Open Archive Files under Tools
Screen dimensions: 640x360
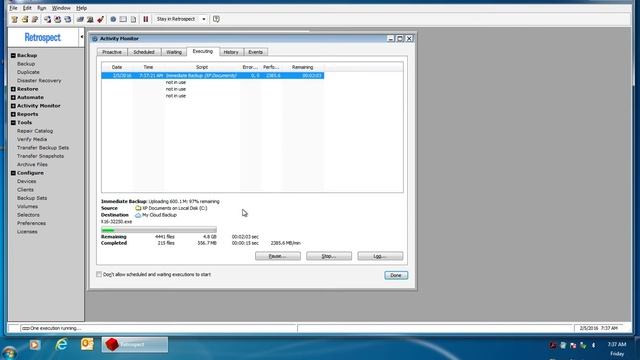click(x=32, y=164)
